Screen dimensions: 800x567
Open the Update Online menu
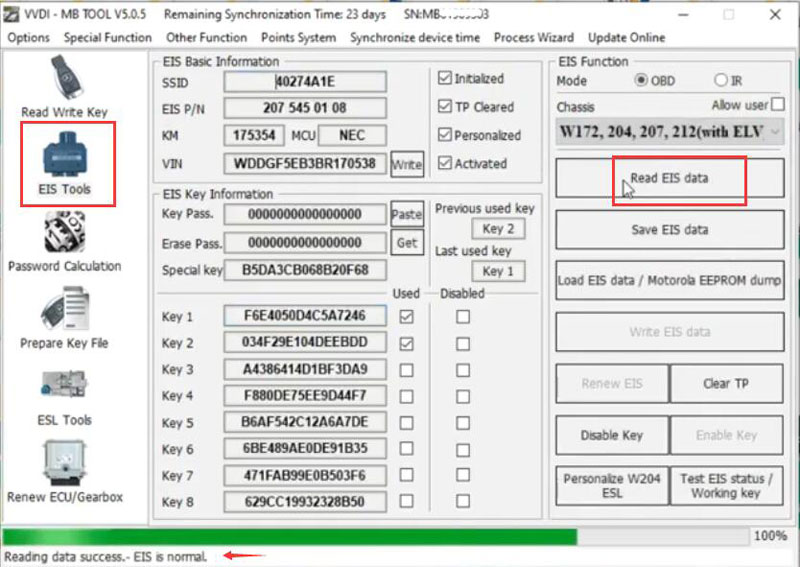point(627,38)
